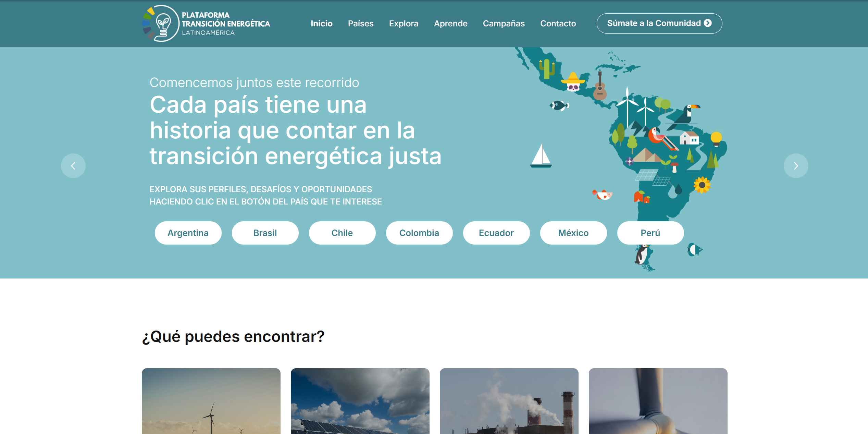Image resolution: width=868 pixels, height=434 pixels.
Task: Open the Explora navigation item
Action: pos(404,23)
